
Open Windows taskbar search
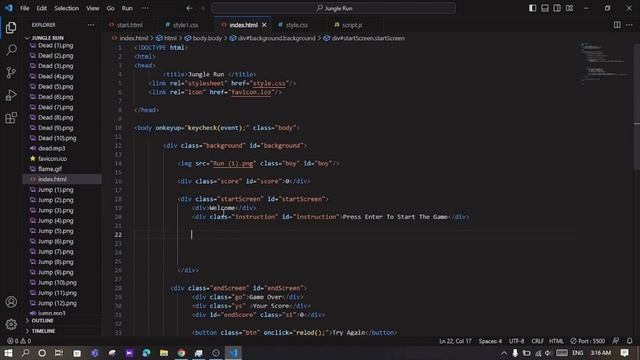[25, 353]
